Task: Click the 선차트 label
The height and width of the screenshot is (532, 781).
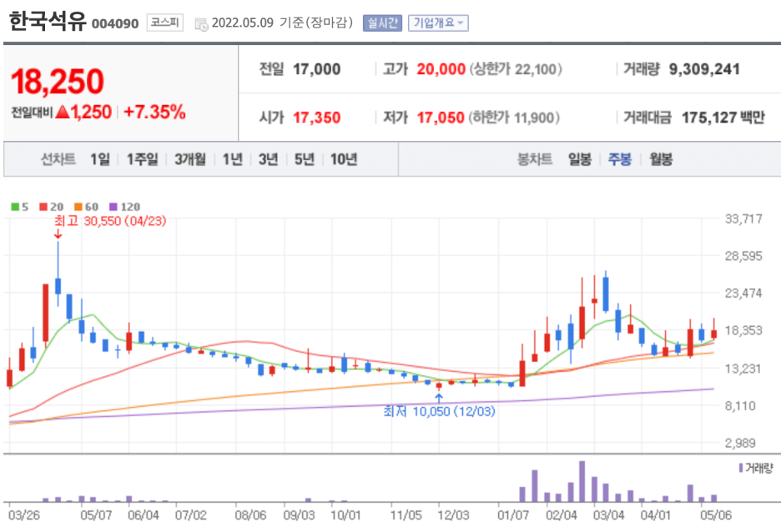Action: 58,159
